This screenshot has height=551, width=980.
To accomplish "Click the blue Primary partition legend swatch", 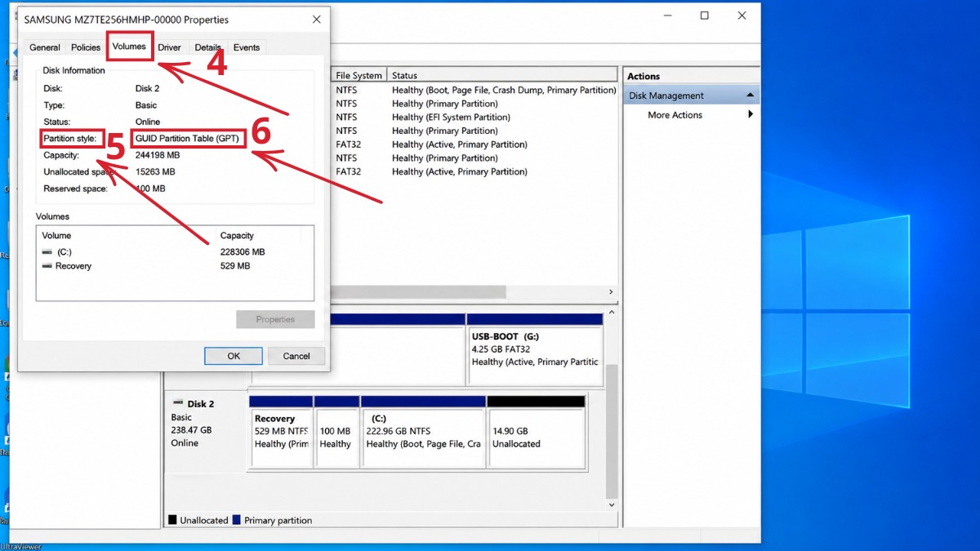I will pyautogui.click(x=237, y=520).
